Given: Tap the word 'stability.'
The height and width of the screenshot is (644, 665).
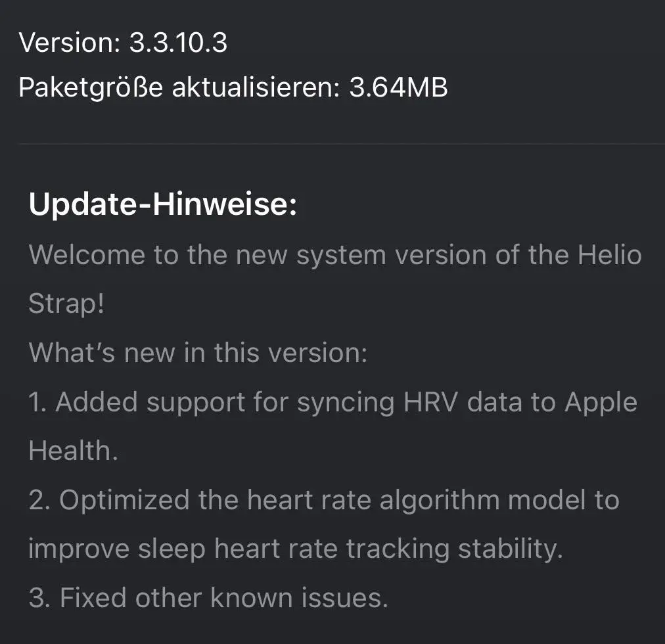Looking at the screenshot, I should click(x=511, y=549).
